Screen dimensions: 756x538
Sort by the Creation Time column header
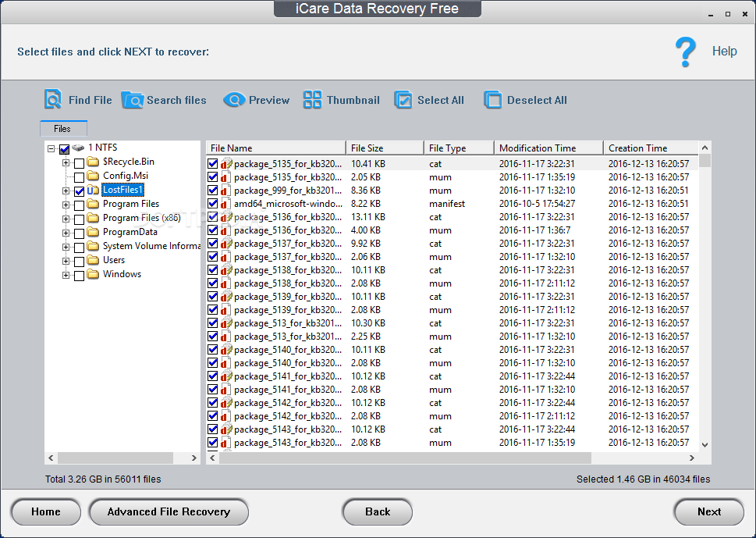click(651, 148)
